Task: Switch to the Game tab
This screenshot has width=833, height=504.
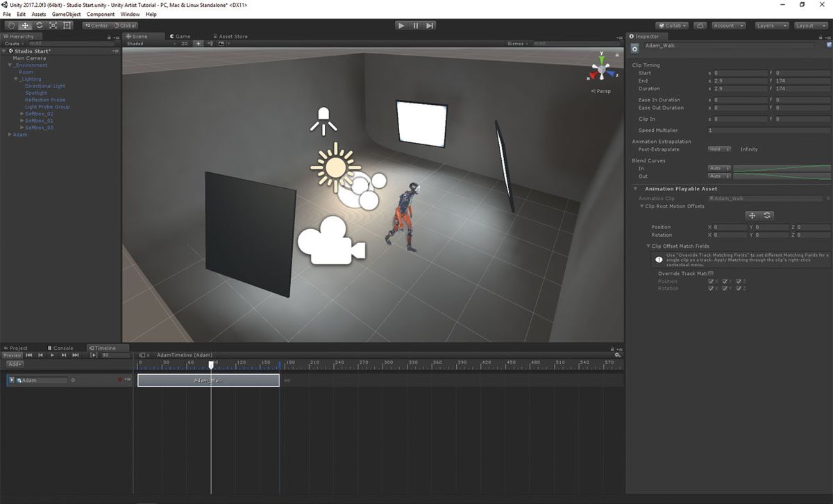Action: 180,36
